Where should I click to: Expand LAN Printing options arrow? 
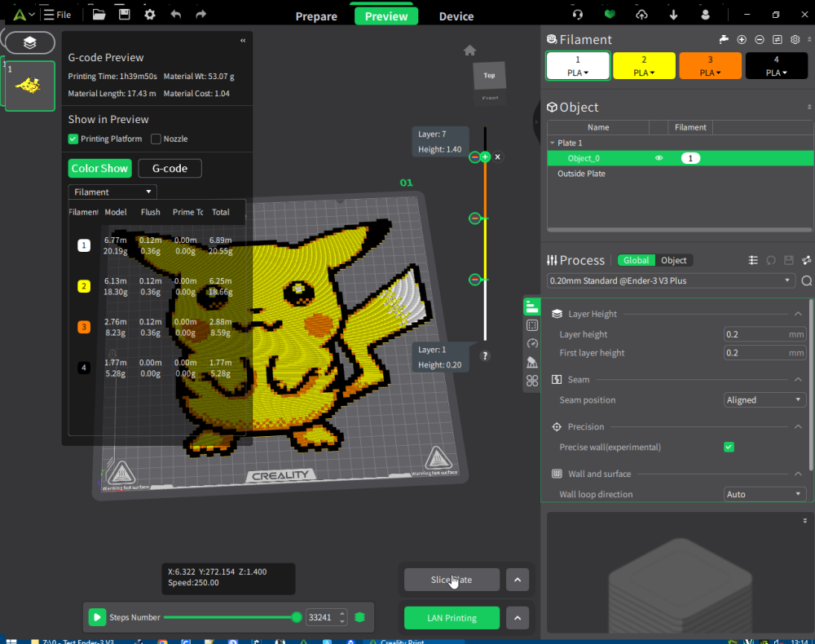(518, 618)
